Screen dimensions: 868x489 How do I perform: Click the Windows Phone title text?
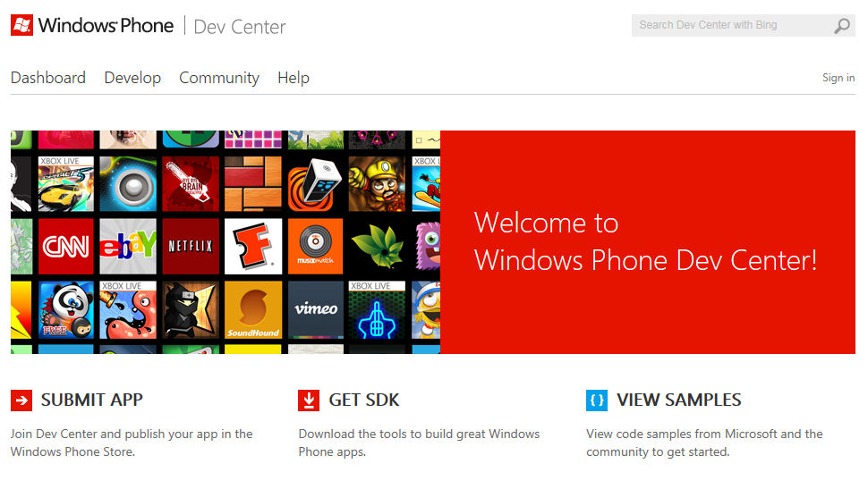point(106,25)
